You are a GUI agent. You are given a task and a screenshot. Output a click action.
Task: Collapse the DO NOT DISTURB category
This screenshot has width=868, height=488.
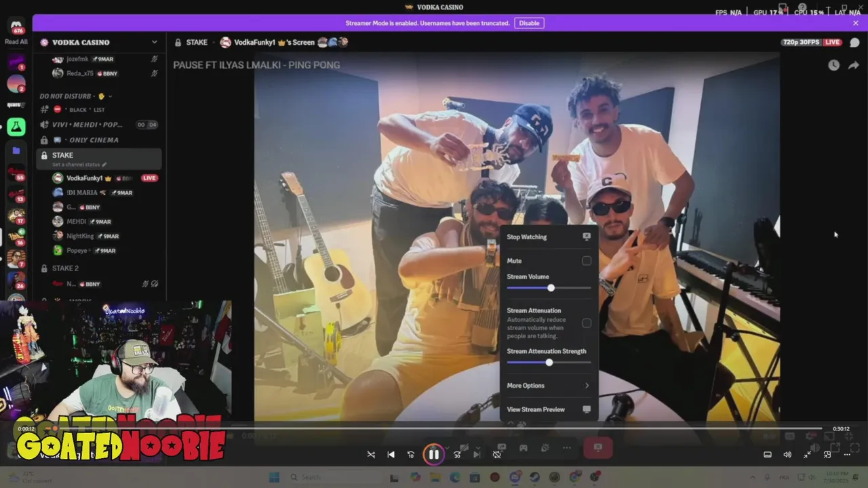click(76, 96)
